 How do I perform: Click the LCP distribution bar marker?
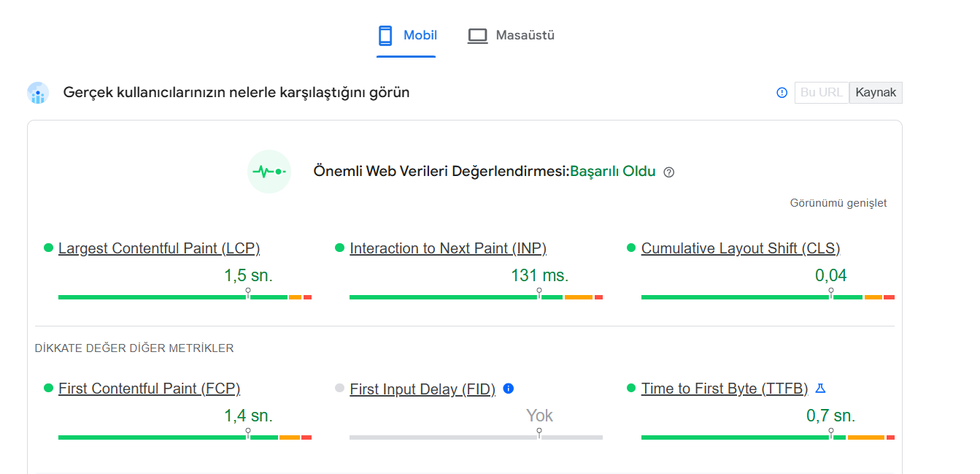pyautogui.click(x=248, y=294)
